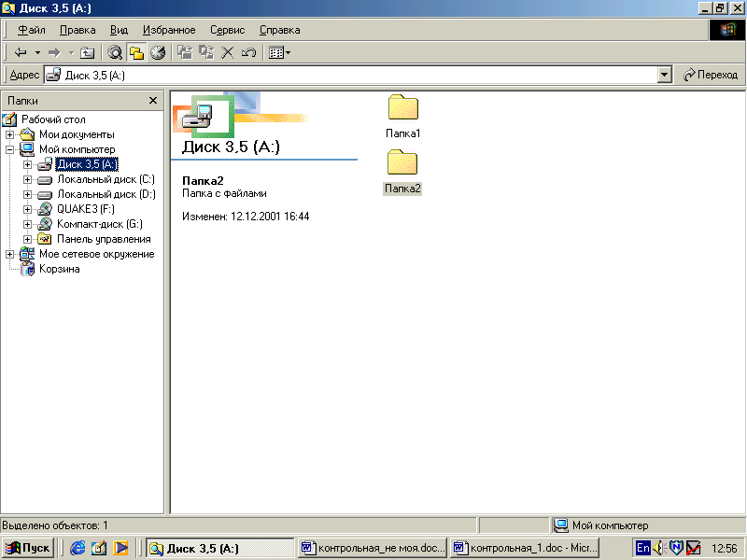Open the Сервис menu
The image size is (747, 560).
pos(228,30)
